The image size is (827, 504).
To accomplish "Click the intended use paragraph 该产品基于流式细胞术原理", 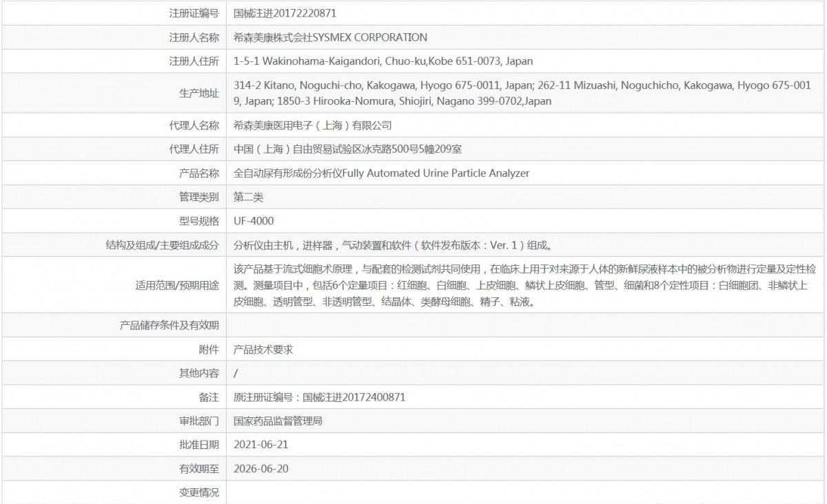I will pyautogui.click(x=526, y=285).
